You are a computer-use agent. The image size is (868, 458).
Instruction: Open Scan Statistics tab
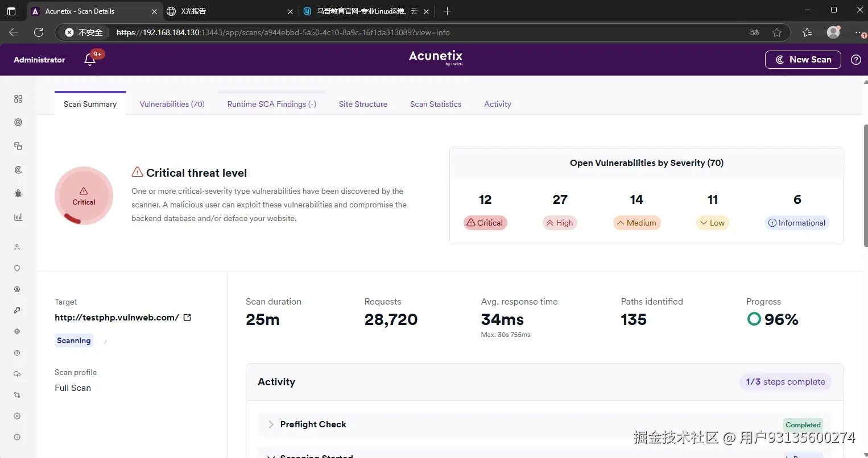coord(436,104)
